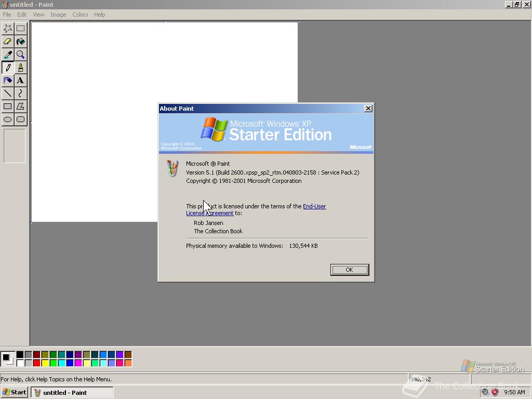
Task: Click the 'Version 5.1' build text
Action: (272, 172)
